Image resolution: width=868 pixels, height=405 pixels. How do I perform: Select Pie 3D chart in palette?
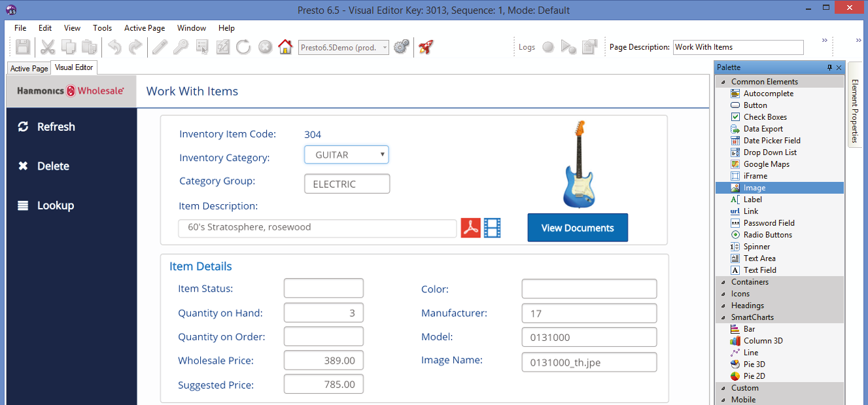(x=754, y=364)
